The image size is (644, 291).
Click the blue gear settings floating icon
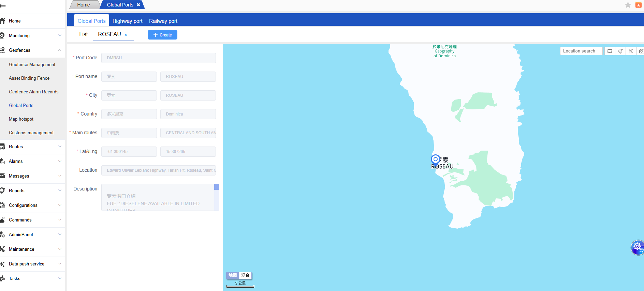pos(637,247)
